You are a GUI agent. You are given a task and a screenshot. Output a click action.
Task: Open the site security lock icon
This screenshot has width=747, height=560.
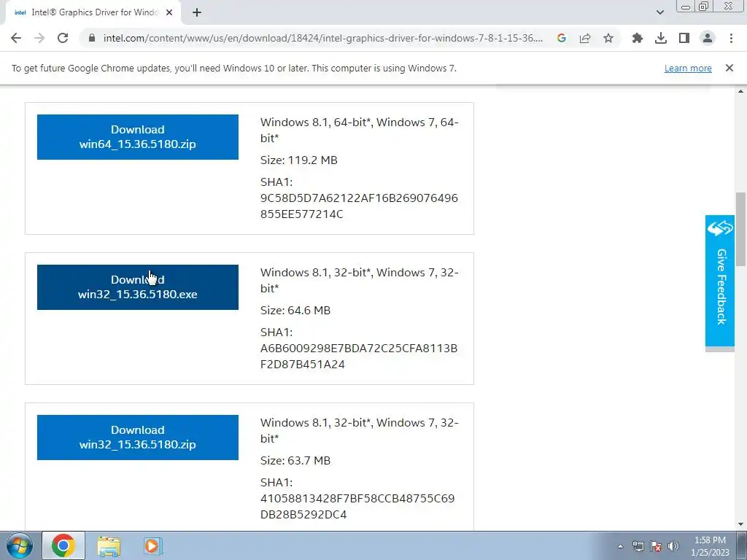pos(92,38)
